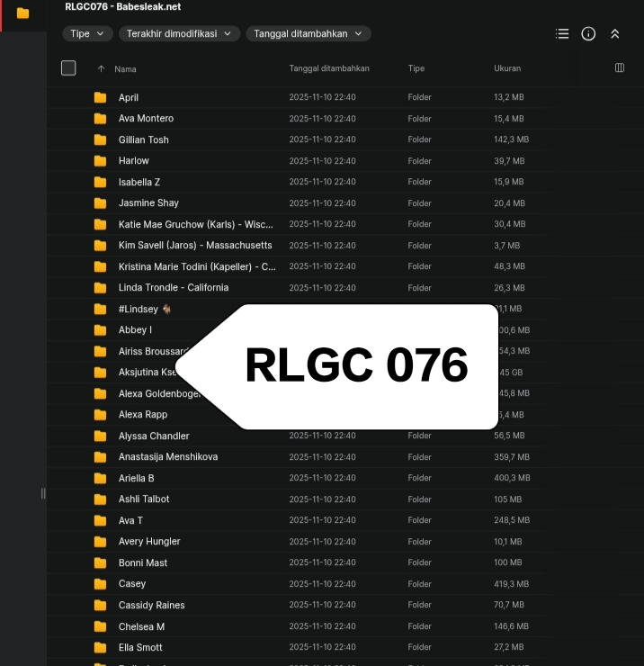This screenshot has width=644, height=666.
Task: Open the folder named Isabella Z
Action: pos(139,182)
